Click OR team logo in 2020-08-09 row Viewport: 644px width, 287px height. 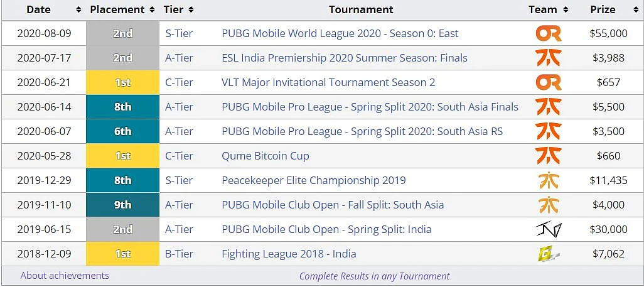coord(549,33)
